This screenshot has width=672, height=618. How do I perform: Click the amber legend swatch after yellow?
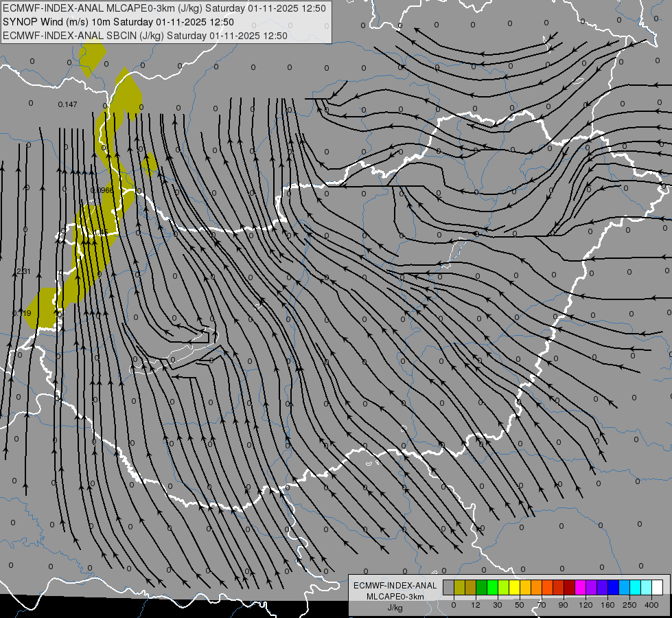coord(525,587)
